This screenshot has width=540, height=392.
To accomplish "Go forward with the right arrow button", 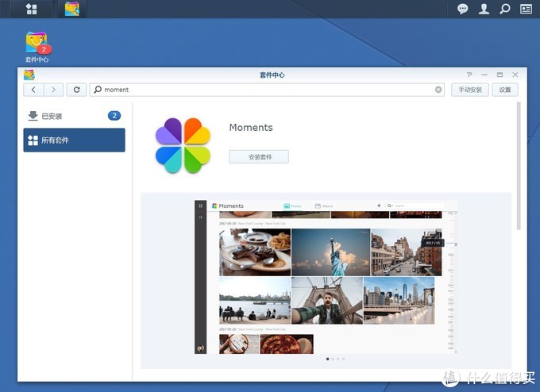I will pos(53,90).
